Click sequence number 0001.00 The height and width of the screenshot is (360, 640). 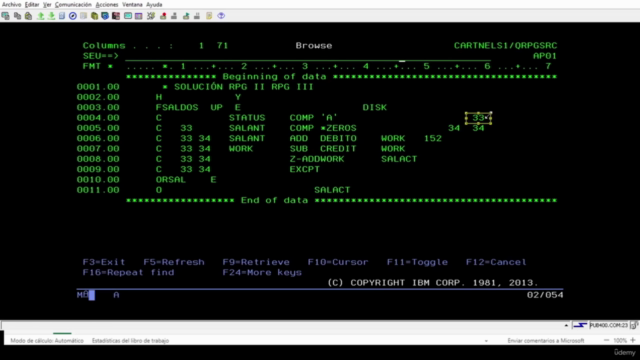tap(98, 87)
